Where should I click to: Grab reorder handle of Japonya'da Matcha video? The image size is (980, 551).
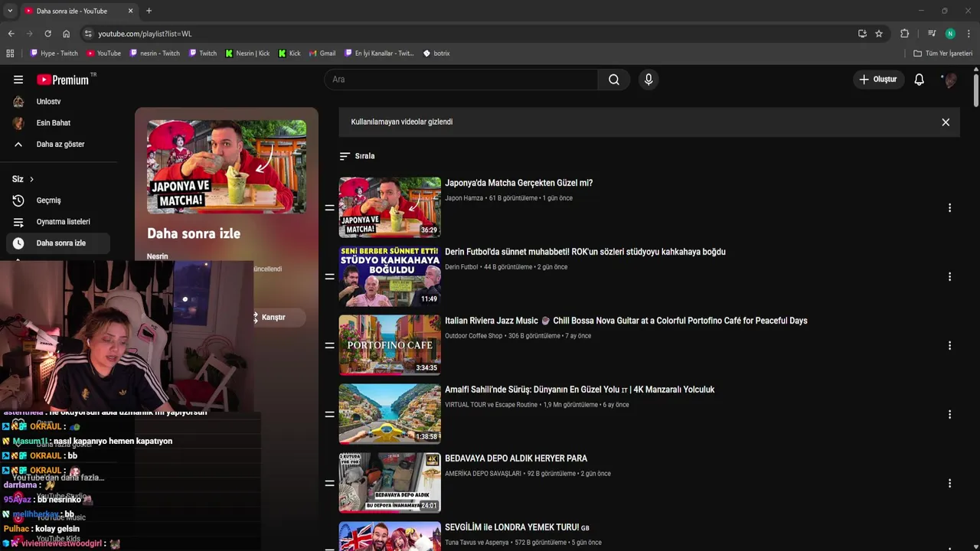(x=330, y=207)
